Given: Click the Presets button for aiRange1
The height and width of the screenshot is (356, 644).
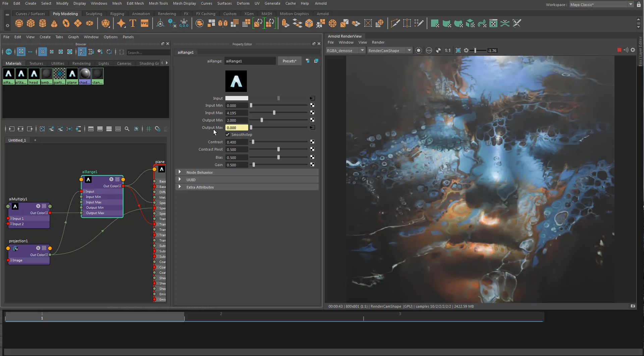Looking at the screenshot, I should [x=289, y=61].
